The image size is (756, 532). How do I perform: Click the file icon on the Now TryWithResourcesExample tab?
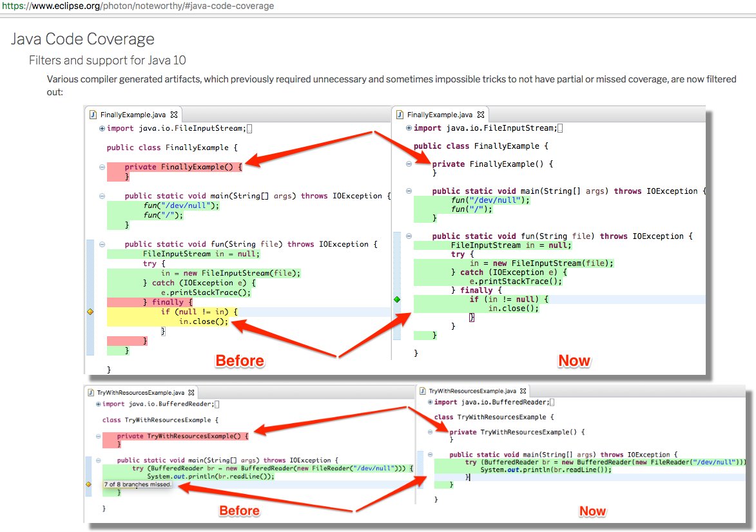pyautogui.click(x=422, y=391)
